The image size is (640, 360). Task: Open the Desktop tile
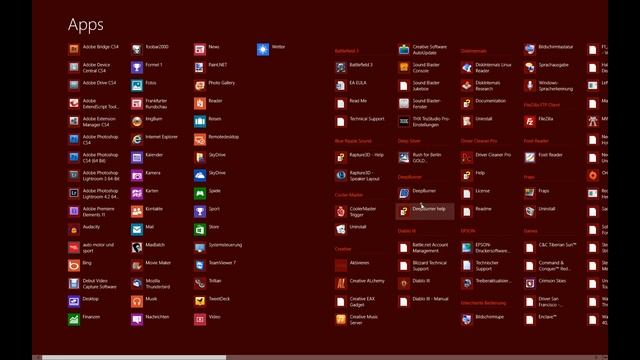pyautogui.click(x=84, y=301)
